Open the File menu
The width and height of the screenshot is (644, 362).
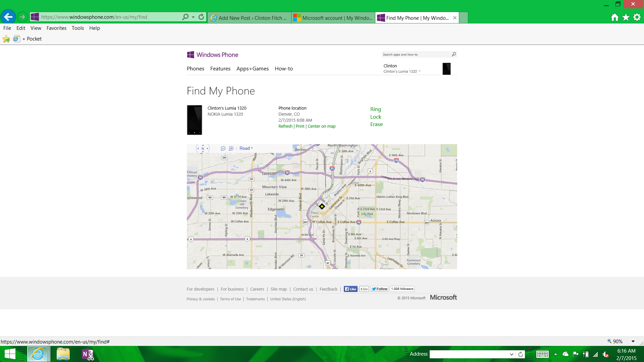click(7, 28)
